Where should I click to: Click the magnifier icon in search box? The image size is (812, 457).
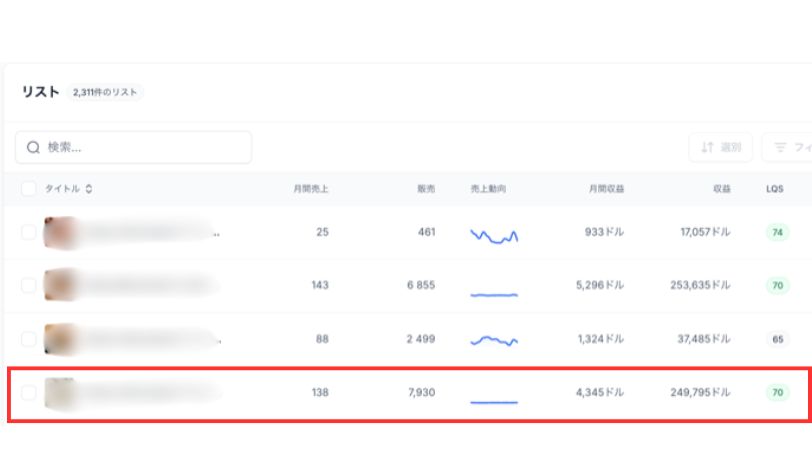[33, 148]
